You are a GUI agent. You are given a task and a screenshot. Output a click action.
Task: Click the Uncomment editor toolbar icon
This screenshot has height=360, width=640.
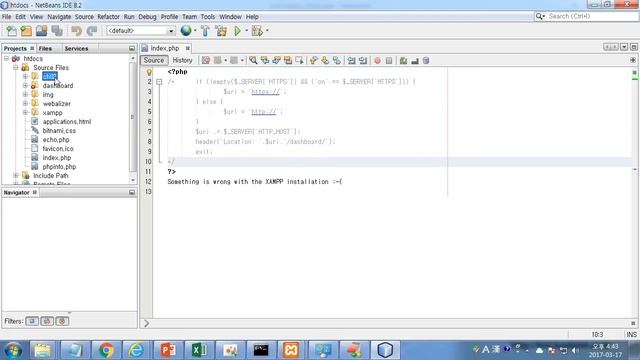415,60
